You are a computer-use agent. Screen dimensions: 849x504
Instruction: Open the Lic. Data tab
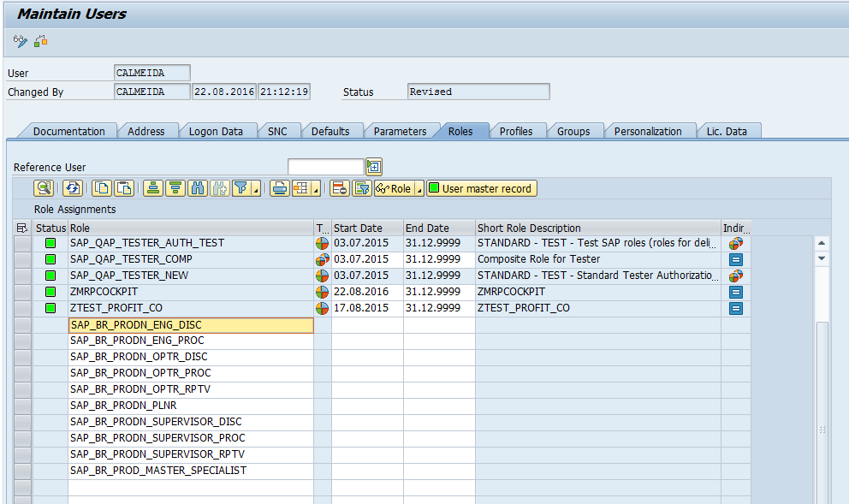coord(727,131)
